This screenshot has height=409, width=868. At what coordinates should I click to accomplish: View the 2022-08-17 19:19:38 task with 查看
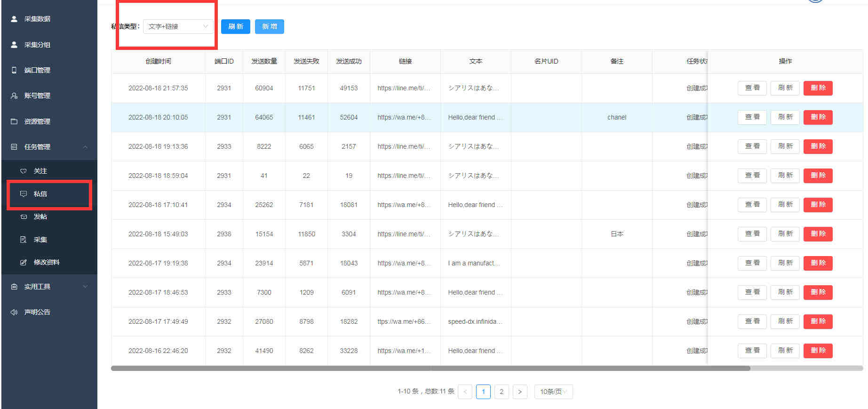[752, 263]
